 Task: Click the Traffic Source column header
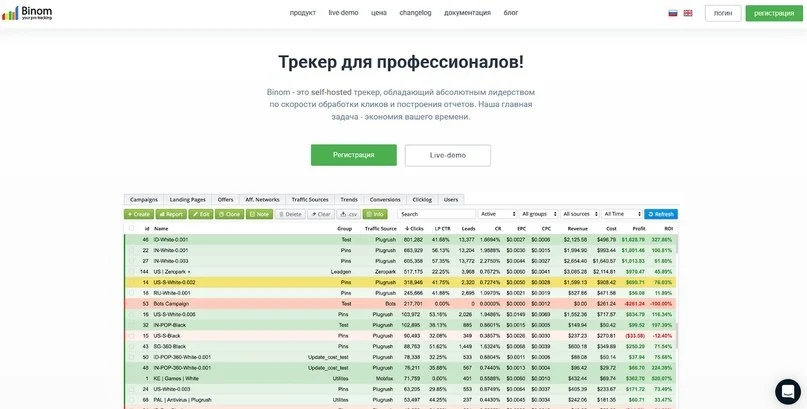[381, 228]
